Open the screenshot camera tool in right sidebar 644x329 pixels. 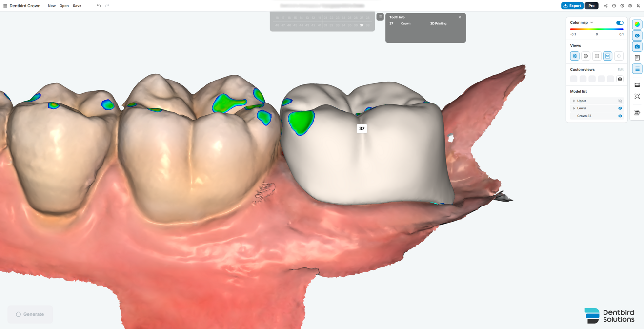tap(637, 46)
